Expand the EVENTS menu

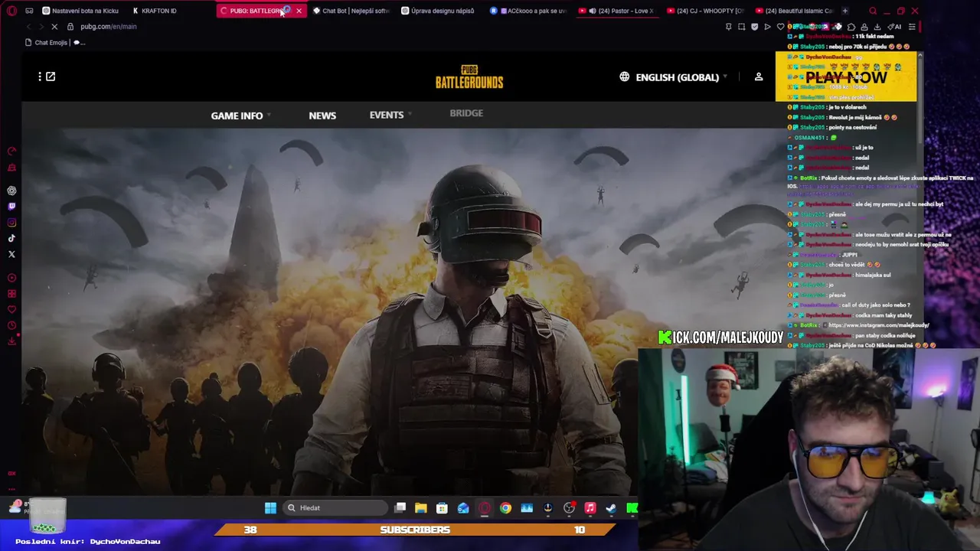tap(390, 115)
